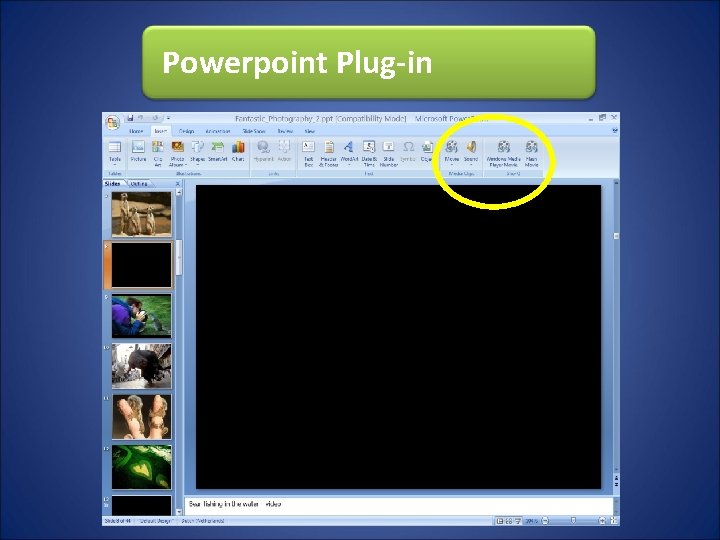Click the zoom slider handle
The image size is (720, 540).
(x=574, y=521)
